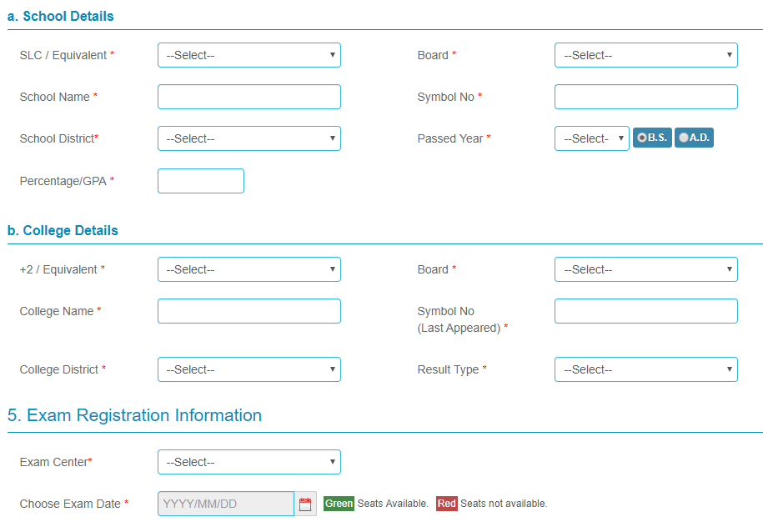Open the School District dropdown
This screenshot has width=763, height=532.
(x=248, y=138)
